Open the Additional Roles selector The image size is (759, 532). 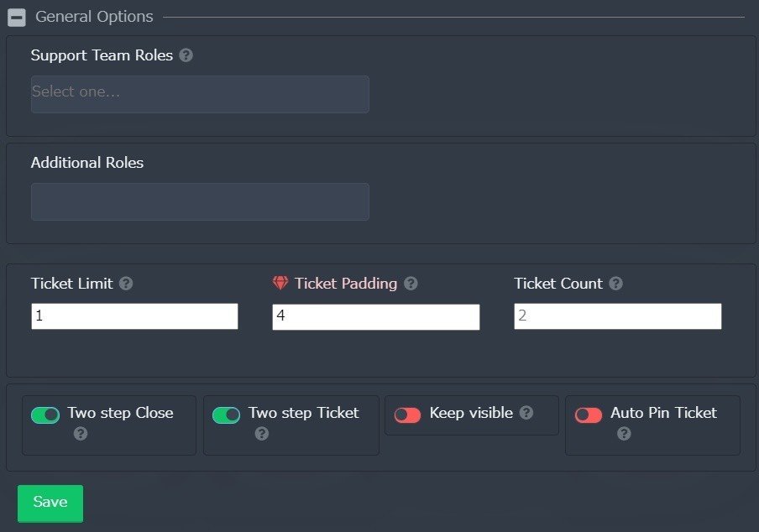(x=200, y=201)
